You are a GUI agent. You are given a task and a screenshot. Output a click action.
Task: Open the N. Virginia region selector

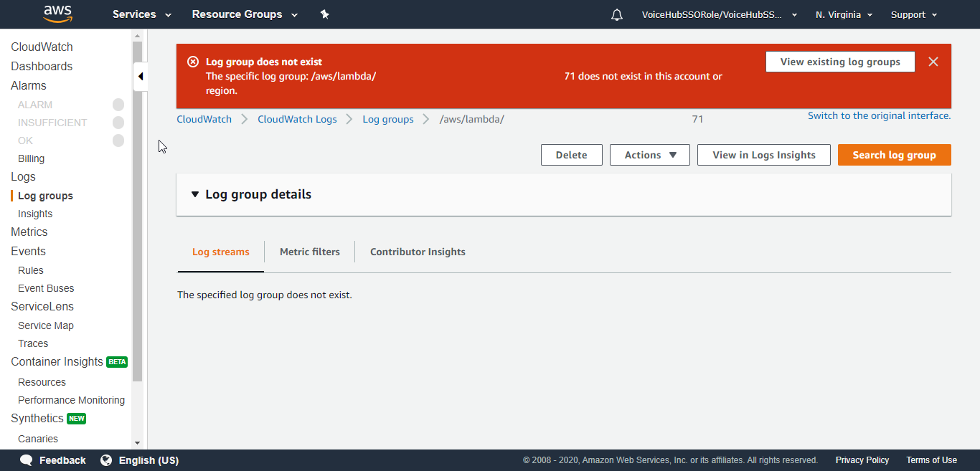(844, 14)
